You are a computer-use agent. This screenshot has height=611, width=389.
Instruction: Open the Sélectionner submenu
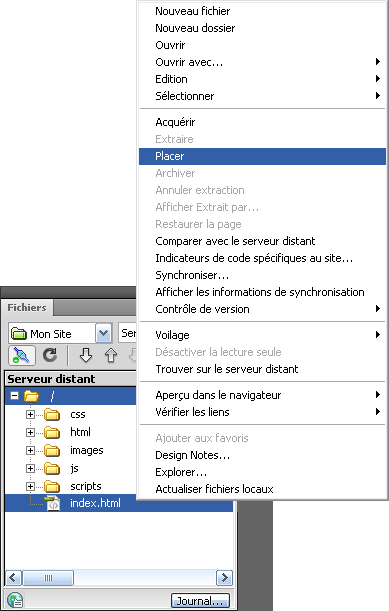tap(262, 96)
